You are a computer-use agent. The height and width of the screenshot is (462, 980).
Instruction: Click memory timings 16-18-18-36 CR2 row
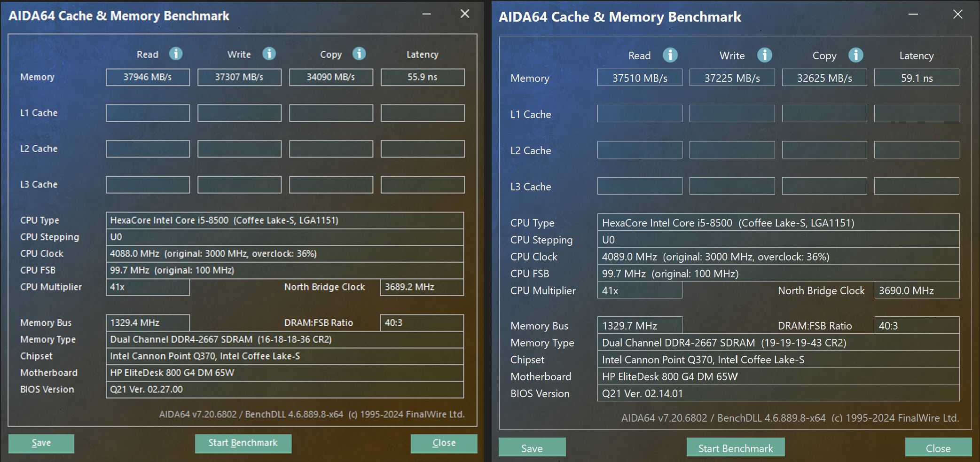click(285, 339)
